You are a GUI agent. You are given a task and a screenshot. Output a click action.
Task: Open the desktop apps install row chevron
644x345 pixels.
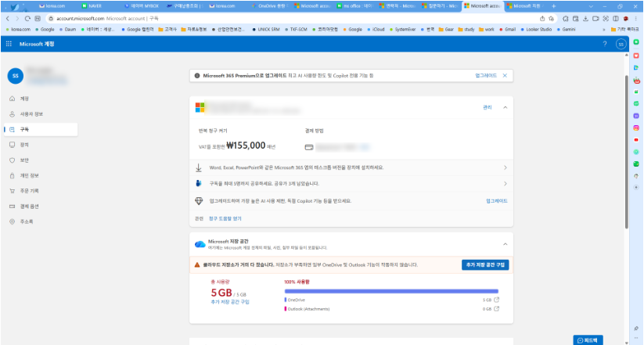click(505, 167)
